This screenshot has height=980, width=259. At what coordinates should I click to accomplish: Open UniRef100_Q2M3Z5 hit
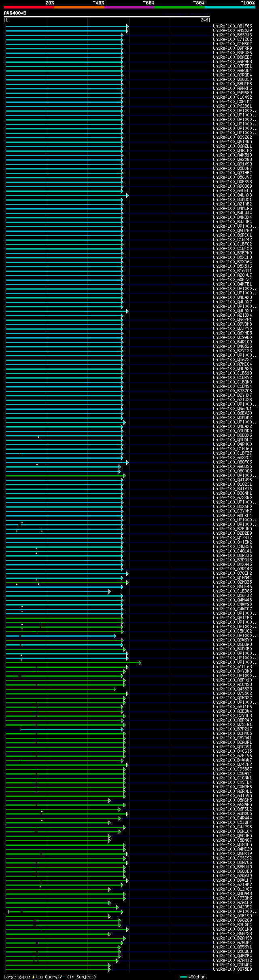[x=232, y=582]
